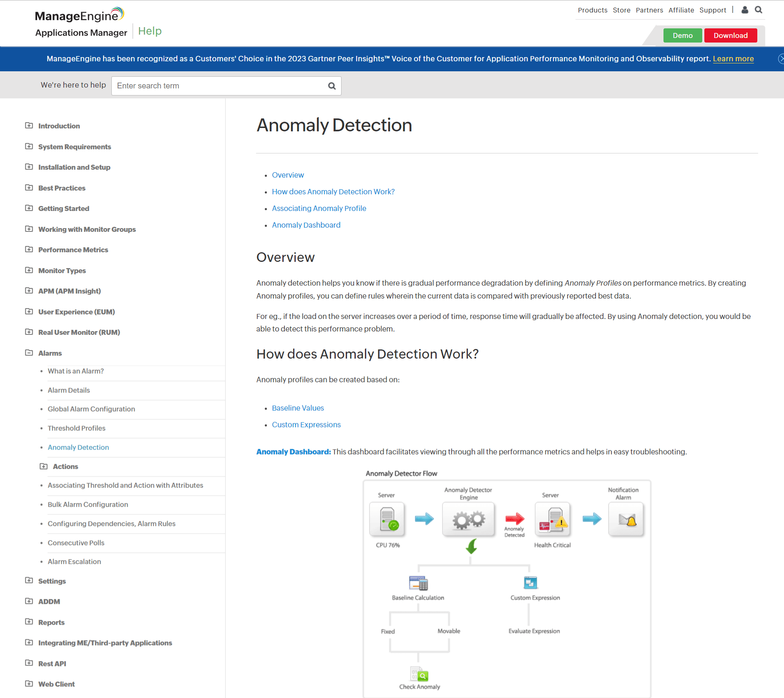
Task: Expand the Rest API section
Action: [29, 663]
